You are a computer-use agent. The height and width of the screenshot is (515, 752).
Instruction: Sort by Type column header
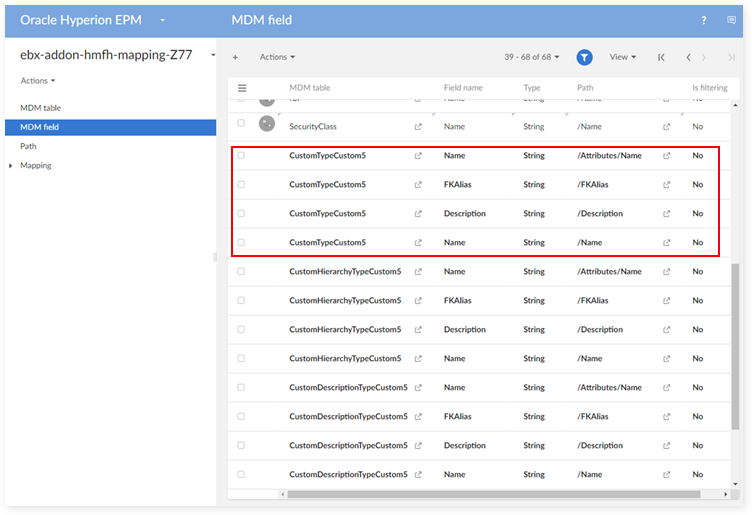(x=531, y=88)
